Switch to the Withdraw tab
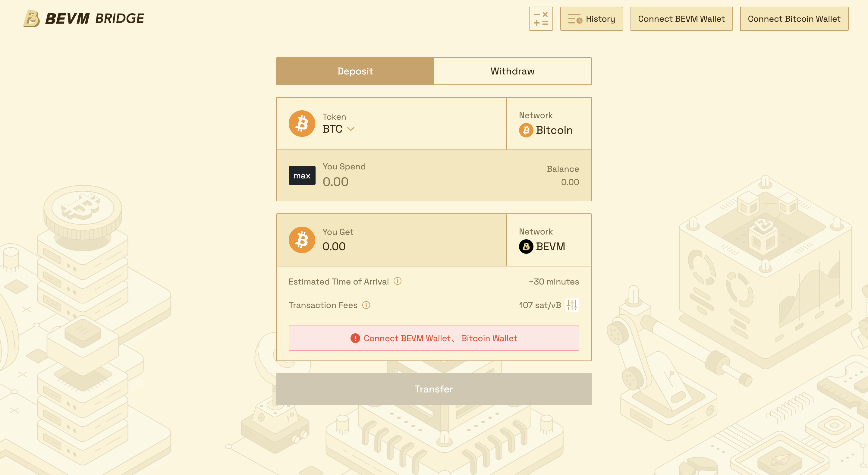The image size is (868, 475). 512,71
